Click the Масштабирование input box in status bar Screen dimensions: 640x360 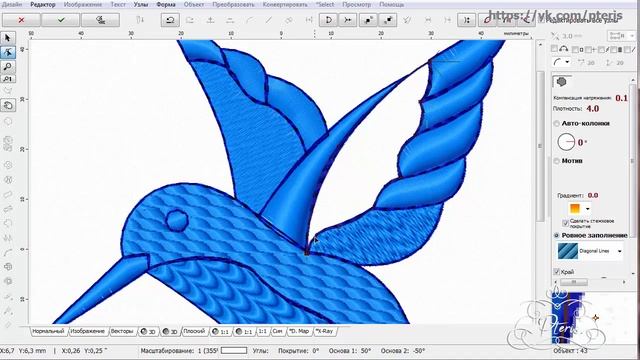(x=233, y=351)
